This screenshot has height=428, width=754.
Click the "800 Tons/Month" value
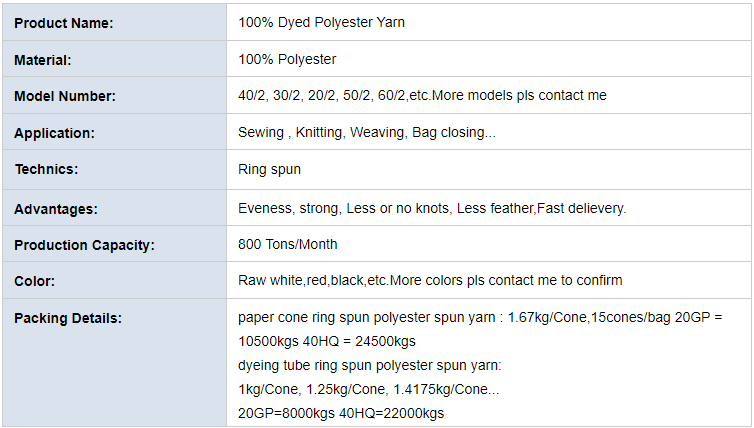[x=288, y=244]
